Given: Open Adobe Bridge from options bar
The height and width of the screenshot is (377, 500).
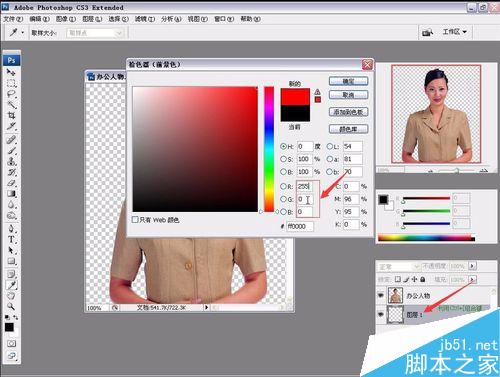Looking at the screenshot, I should pos(427,32).
